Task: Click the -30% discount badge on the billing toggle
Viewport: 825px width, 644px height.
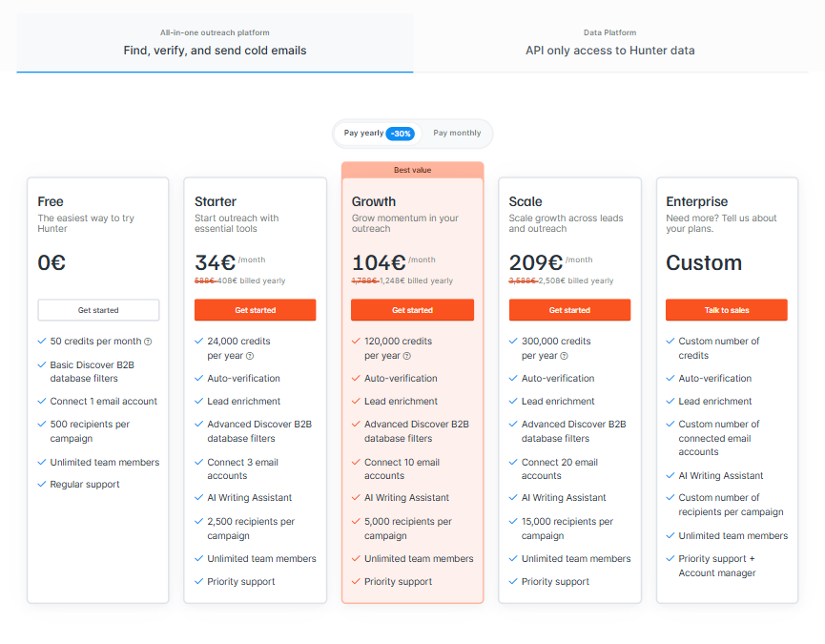Action: pyautogui.click(x=400, y=134)
